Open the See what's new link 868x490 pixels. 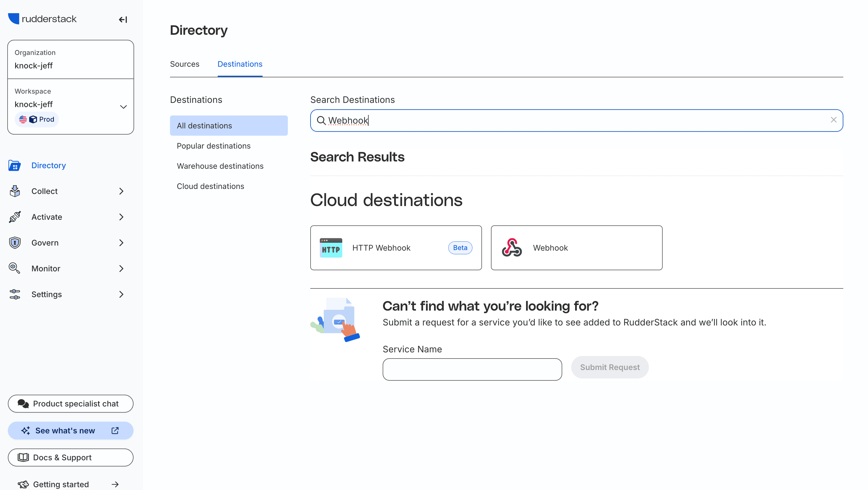(70, 430)
